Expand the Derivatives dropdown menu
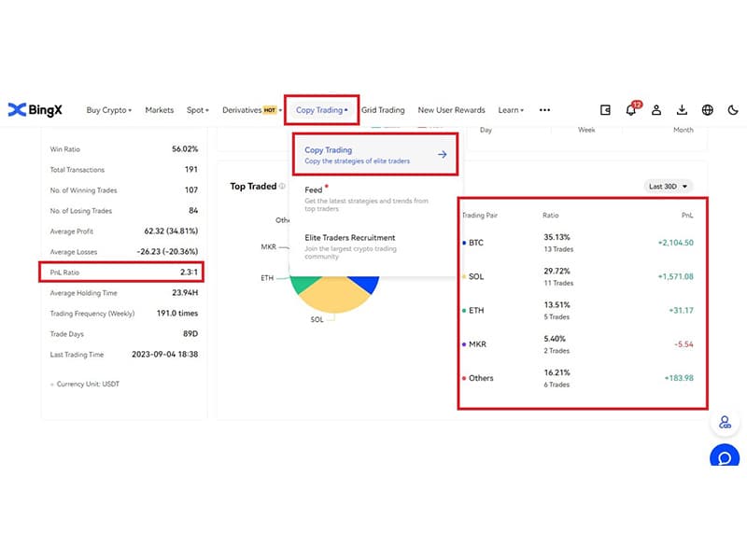 pyautogui.click(x=252, y=110)
